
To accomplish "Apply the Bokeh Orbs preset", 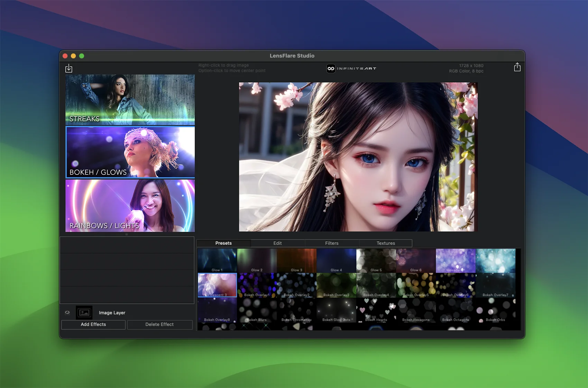I will pos(495,310).
